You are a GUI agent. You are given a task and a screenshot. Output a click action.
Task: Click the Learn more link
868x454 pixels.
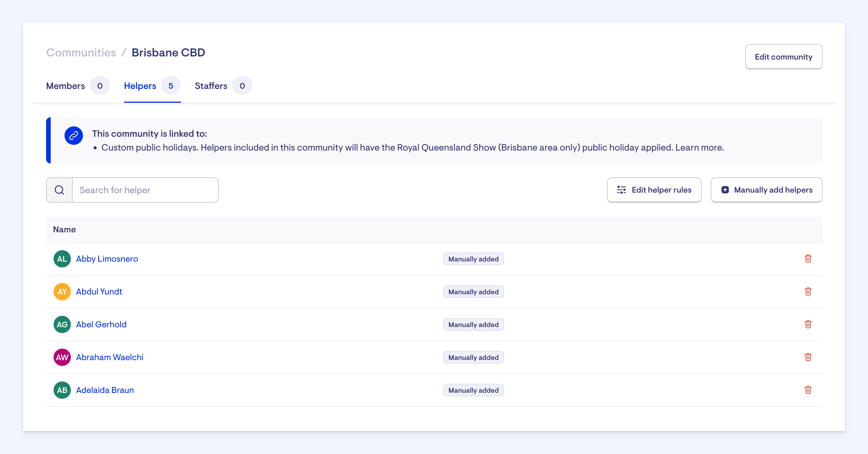[x=699, y=147]
